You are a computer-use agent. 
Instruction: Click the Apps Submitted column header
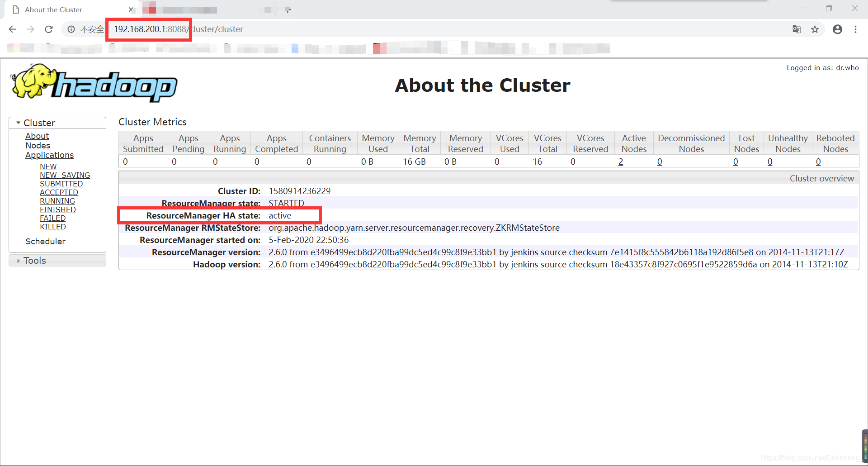(143, 143)
